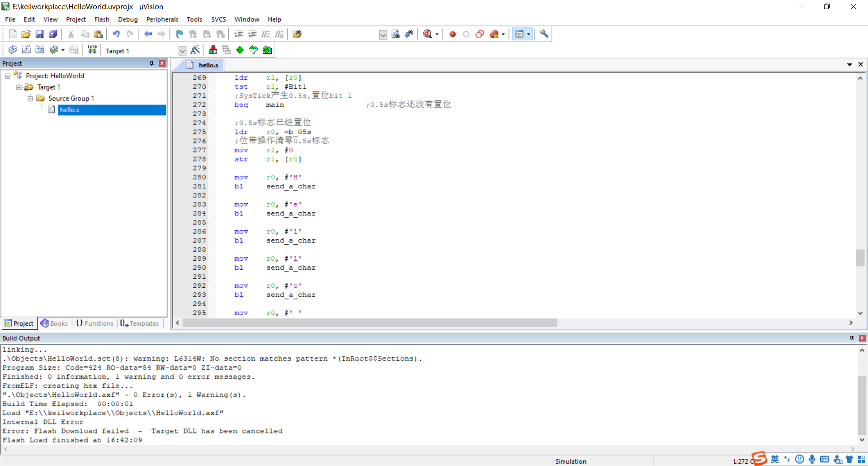Pin the Project panel
This screenshot has height=466, width=868.
pos(151,63)
